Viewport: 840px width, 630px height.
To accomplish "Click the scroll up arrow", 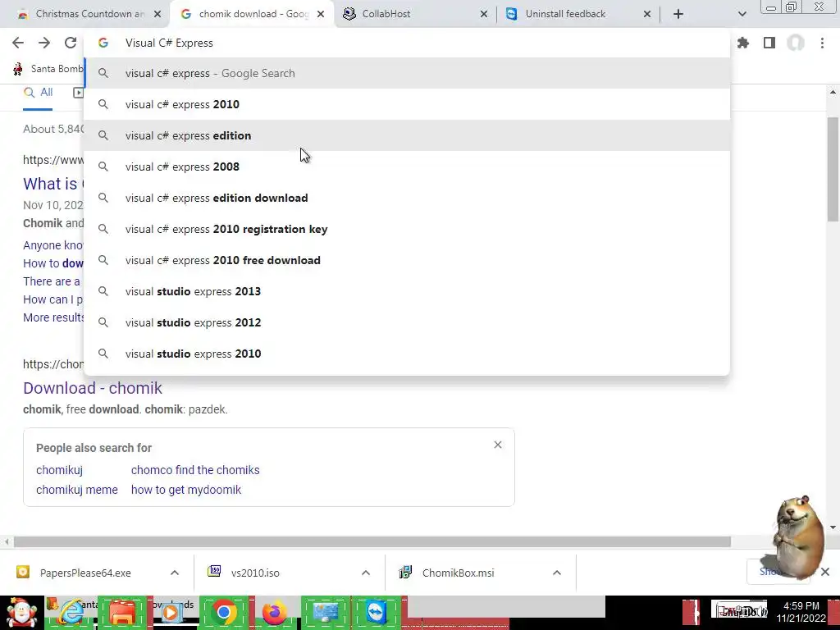I will [x=833, y=92].
